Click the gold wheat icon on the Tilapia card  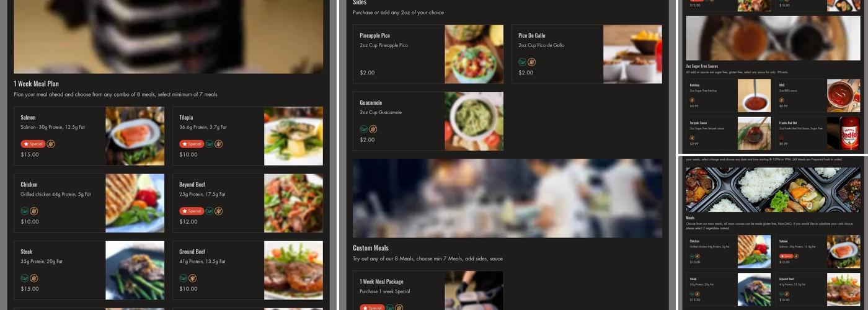[x=218, y=144]
